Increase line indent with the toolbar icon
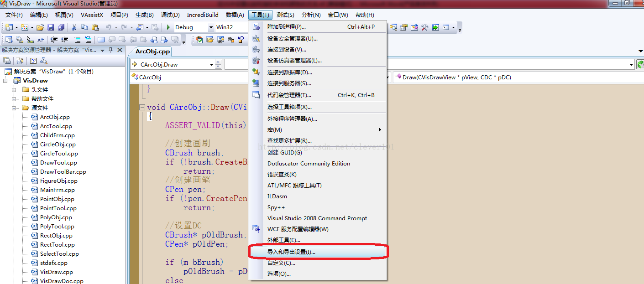The image size is (644, 284). [x=64, y=40]
